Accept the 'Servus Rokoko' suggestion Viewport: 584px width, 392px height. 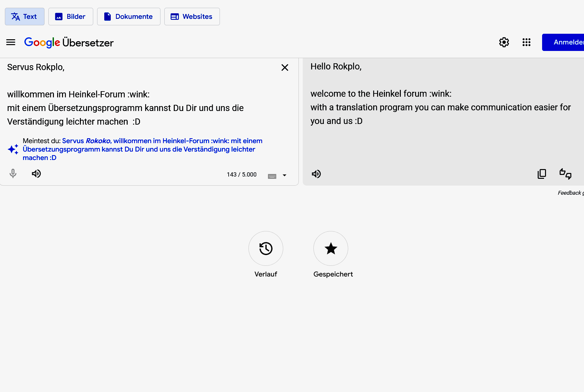(143, 149)
